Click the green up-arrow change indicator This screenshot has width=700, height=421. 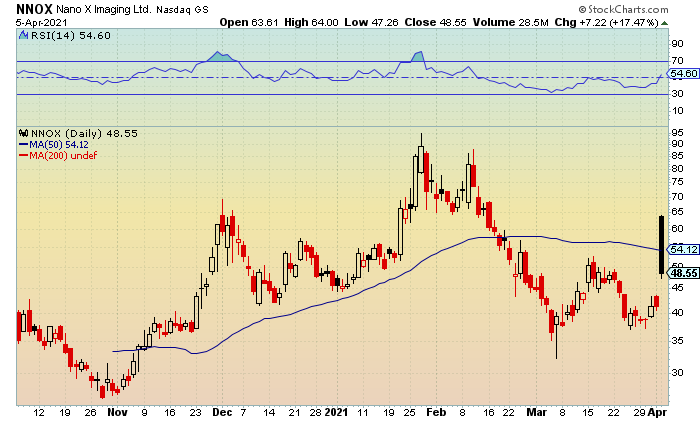point(664,23)
